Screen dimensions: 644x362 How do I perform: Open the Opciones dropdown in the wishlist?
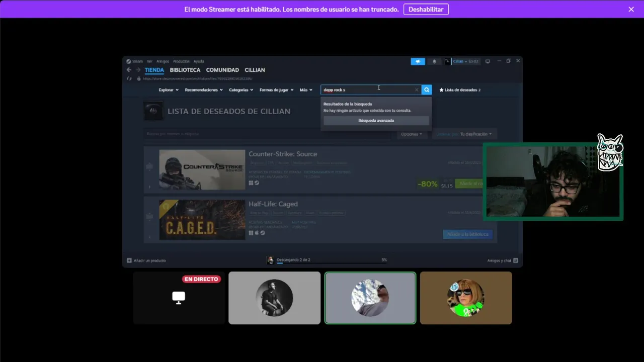tap(412, 134)
